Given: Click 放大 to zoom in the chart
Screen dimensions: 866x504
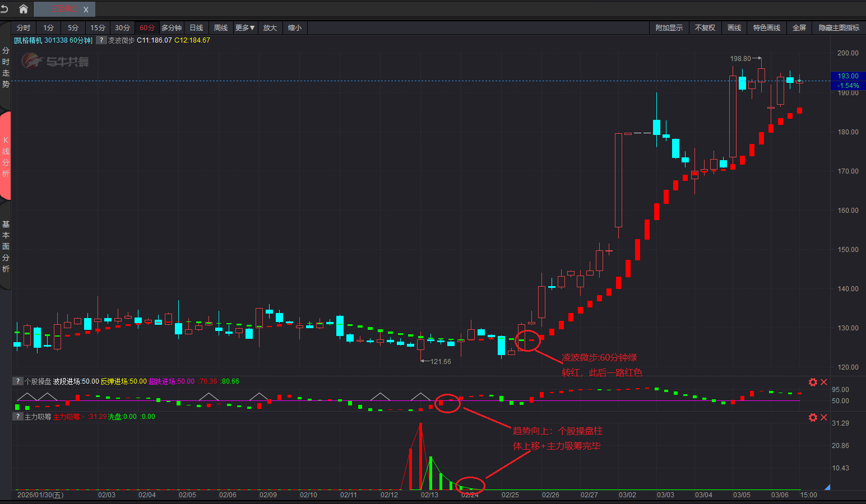Looking at the screenshot, I should point(270,28).
